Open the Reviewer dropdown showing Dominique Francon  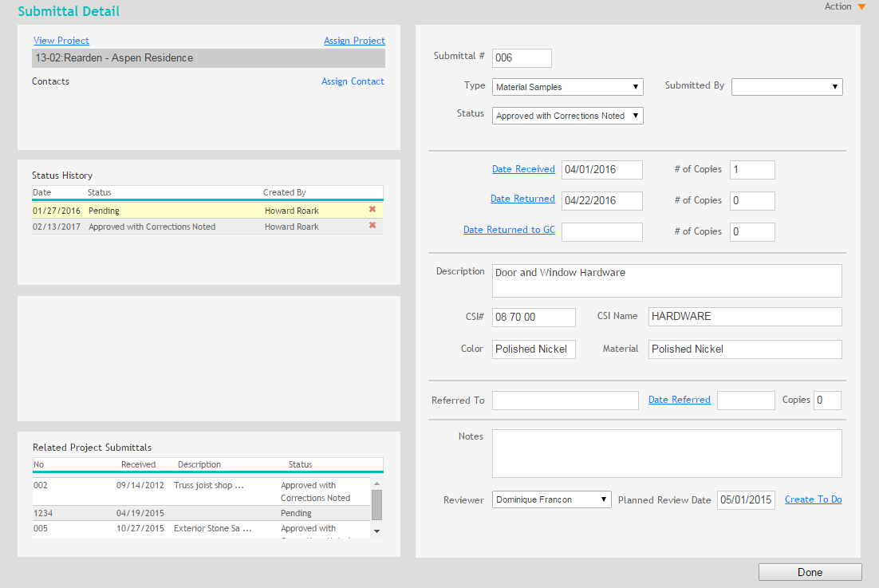pyautogui.click(x=552, y=499)
